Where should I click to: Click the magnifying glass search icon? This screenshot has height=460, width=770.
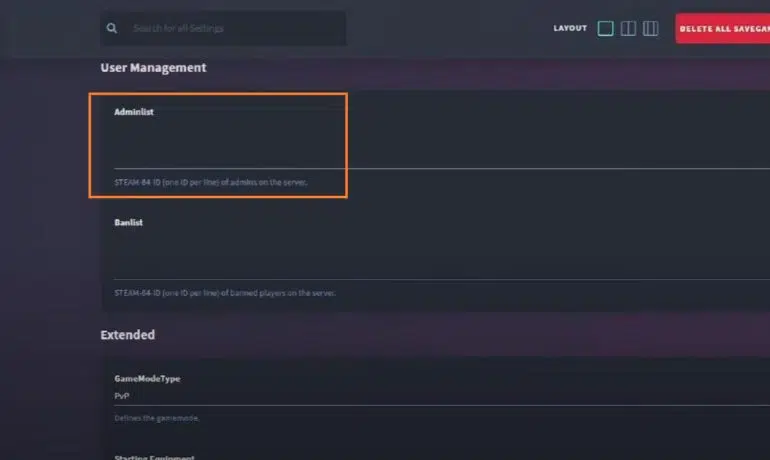coord(112,28)
